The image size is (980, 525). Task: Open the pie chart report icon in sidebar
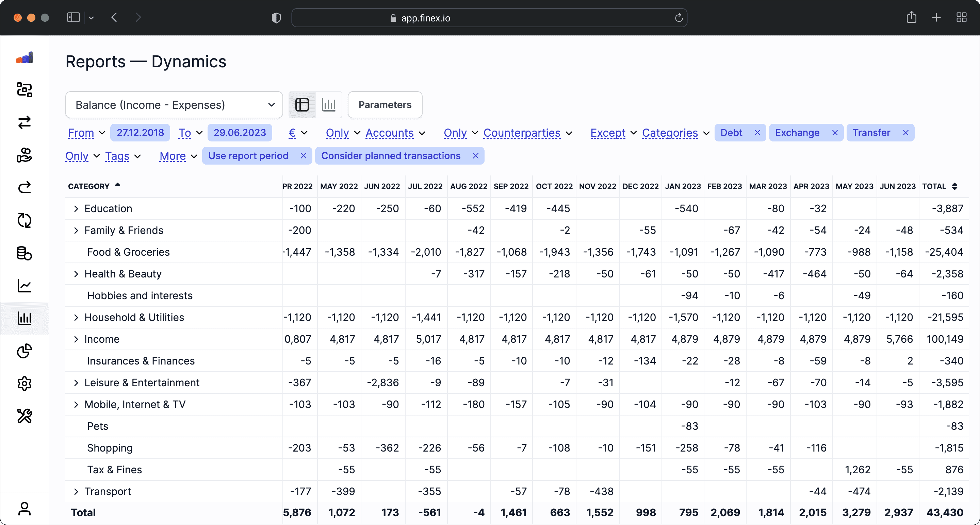pyautogui.click(x=24, y=351)
